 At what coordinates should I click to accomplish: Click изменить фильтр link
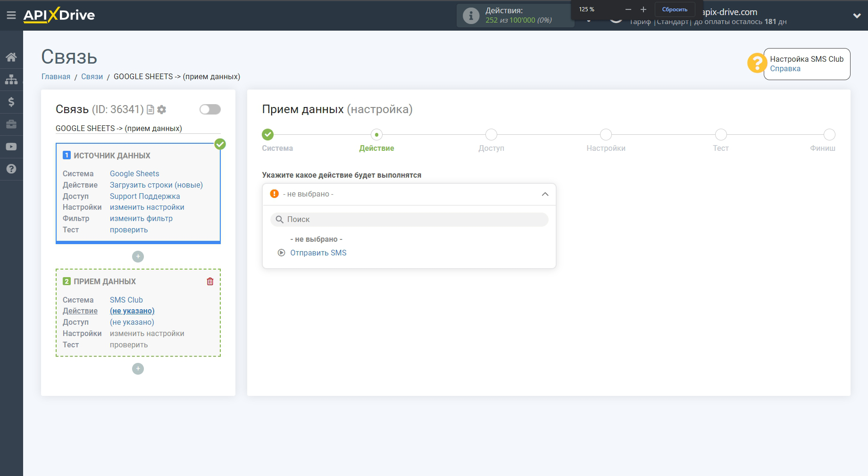141,219
